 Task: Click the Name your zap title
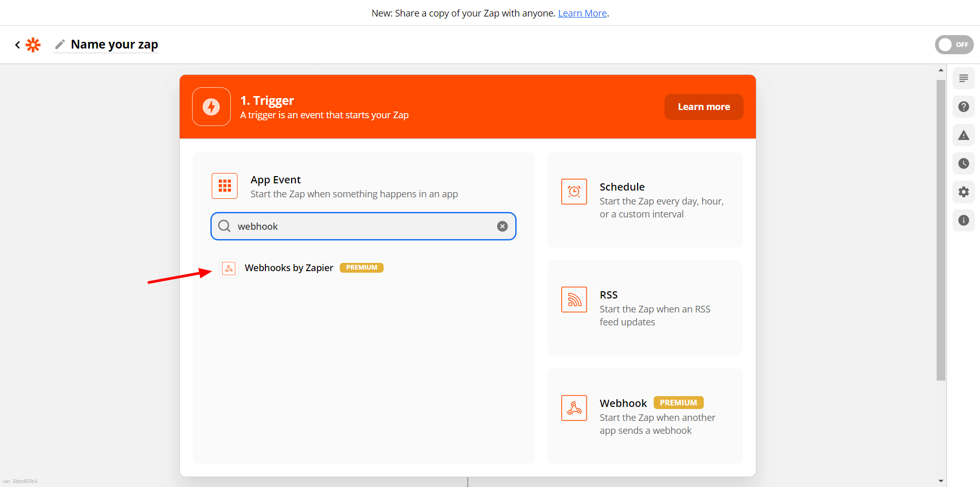(x=115, y=44)
